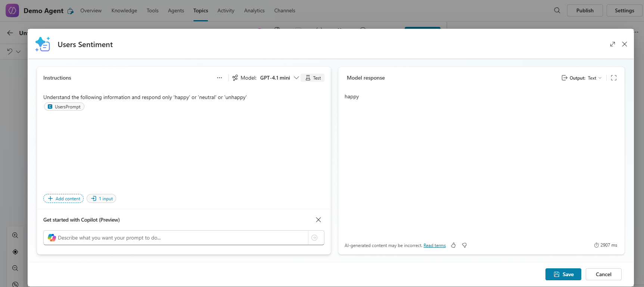Viewport: 644px width, 287px height.
Task: Click the thumbs up feedback icon
Action: [453, 246]
